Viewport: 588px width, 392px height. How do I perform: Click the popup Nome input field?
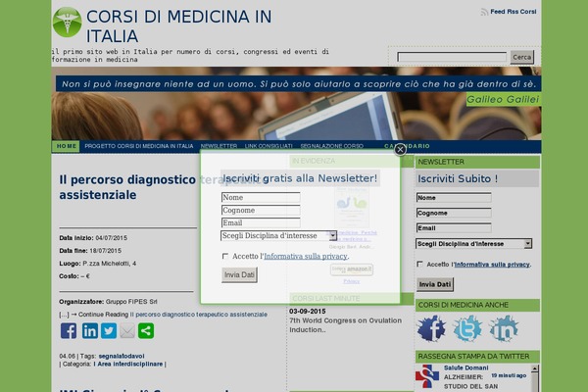click(x=261, y=197)
